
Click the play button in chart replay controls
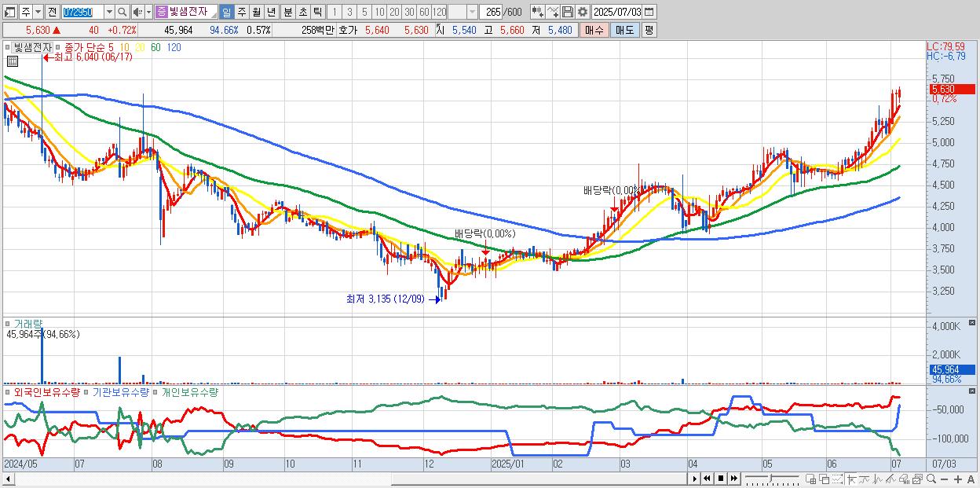695,479
